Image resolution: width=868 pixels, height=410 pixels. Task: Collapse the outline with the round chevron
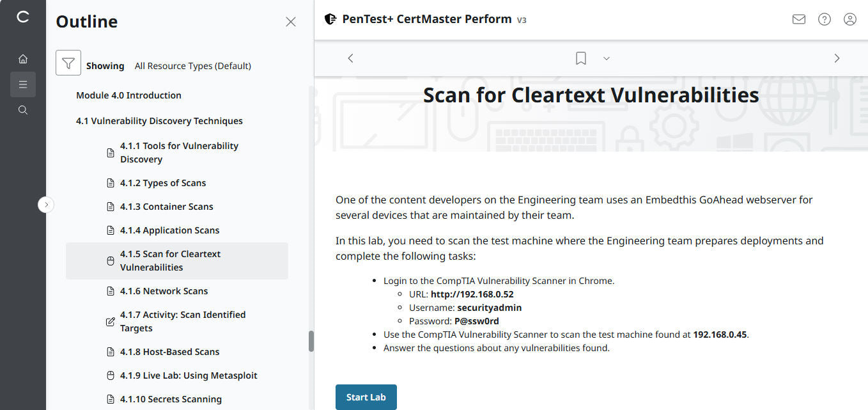(x=46, y=205)
